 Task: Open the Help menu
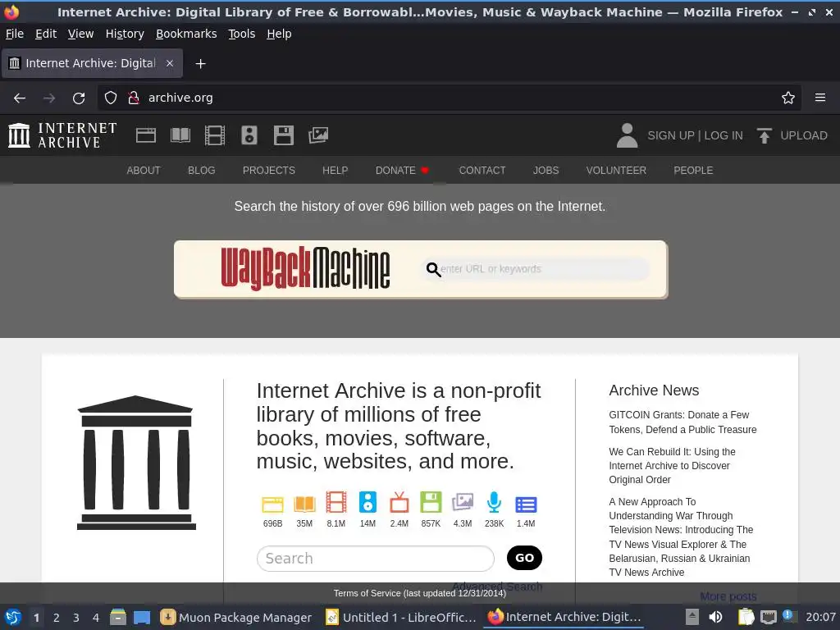point(279,34)
